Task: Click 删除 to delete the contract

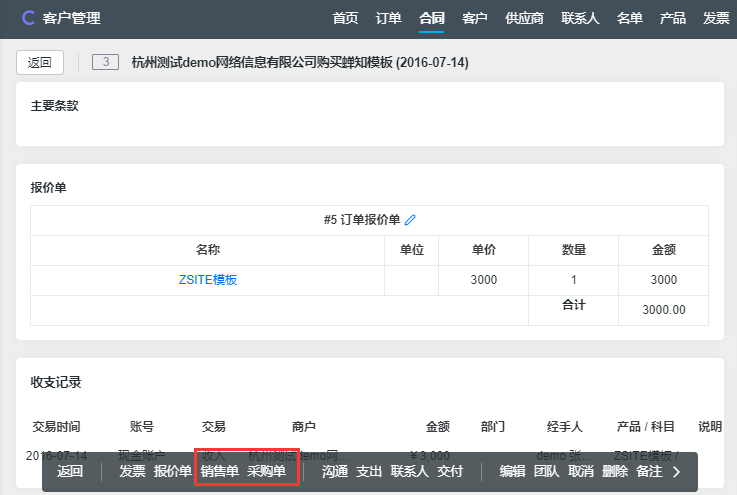Action: point(615,472)
